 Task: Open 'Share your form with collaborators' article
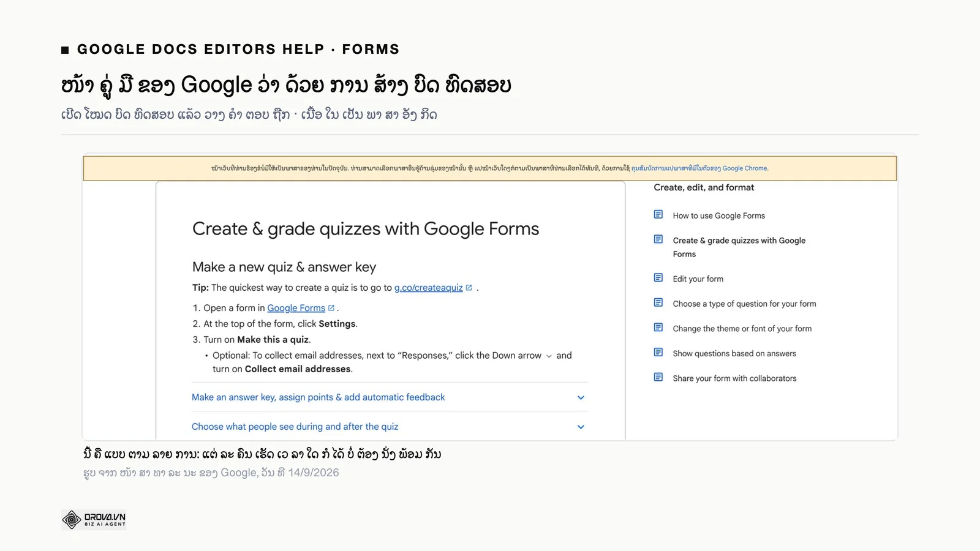pyautogui.click(x=734, y=378)
